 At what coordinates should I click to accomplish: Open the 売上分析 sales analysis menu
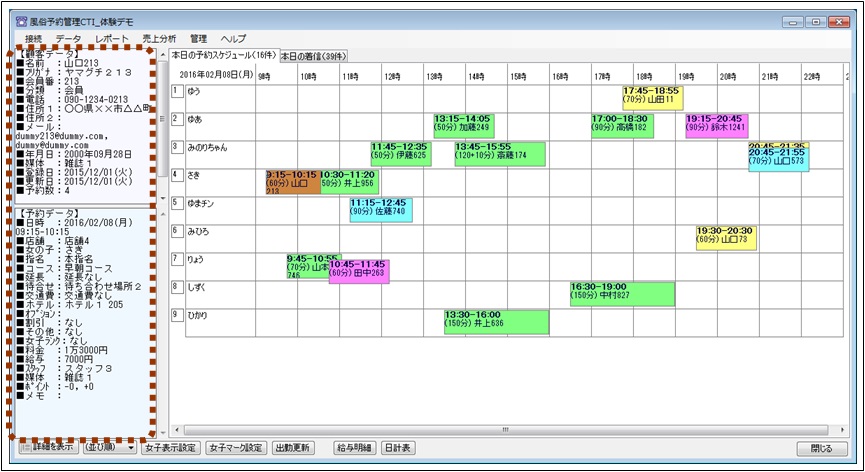[158, 38]
